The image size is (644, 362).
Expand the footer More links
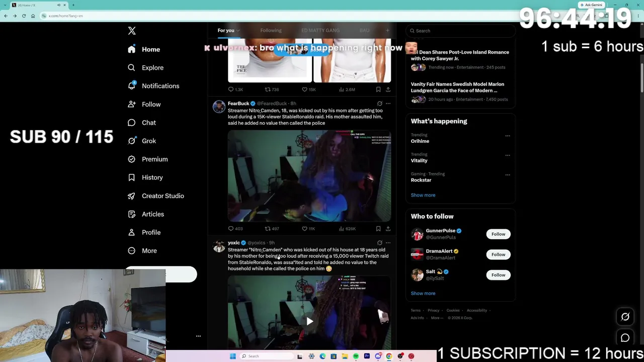[x=437, y=318]
